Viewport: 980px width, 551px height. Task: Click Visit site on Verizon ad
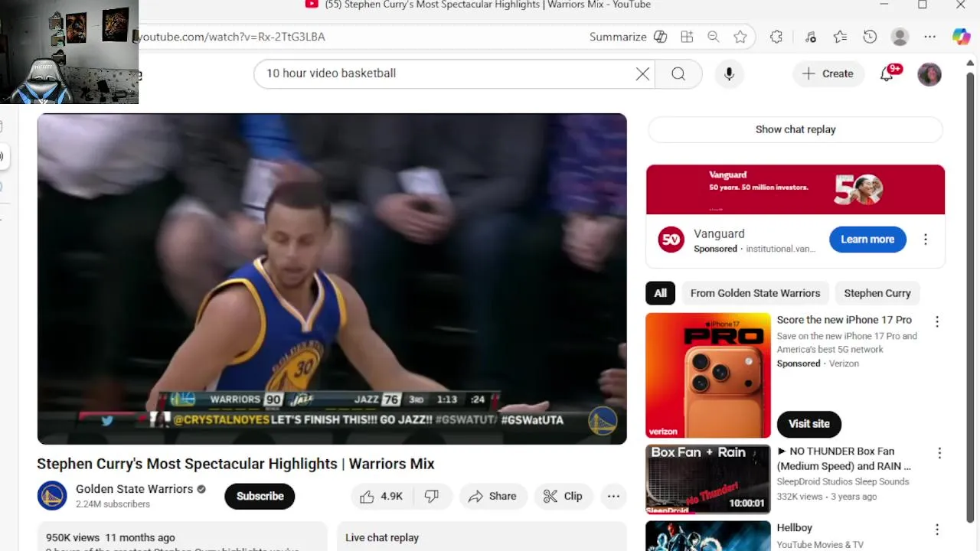(809, 424)
